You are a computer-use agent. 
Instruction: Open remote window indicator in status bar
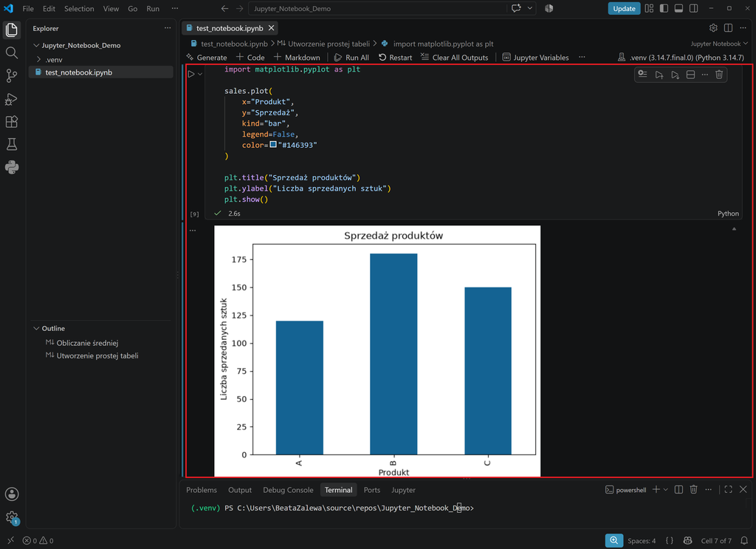point(10,540)
